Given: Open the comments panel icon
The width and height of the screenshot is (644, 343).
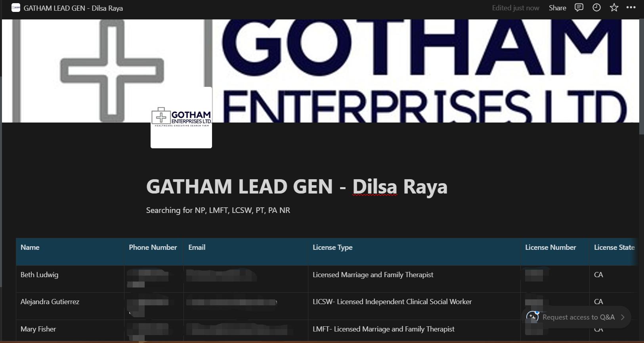Looking at the screenshot, I should coord(579,8).
